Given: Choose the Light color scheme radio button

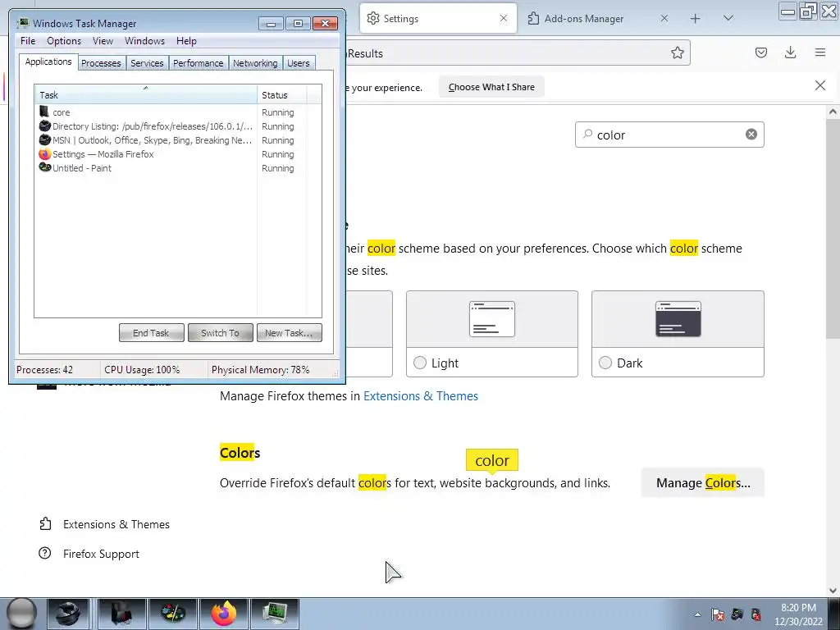Looking at the screenshot, I should [x=420, y=363].
